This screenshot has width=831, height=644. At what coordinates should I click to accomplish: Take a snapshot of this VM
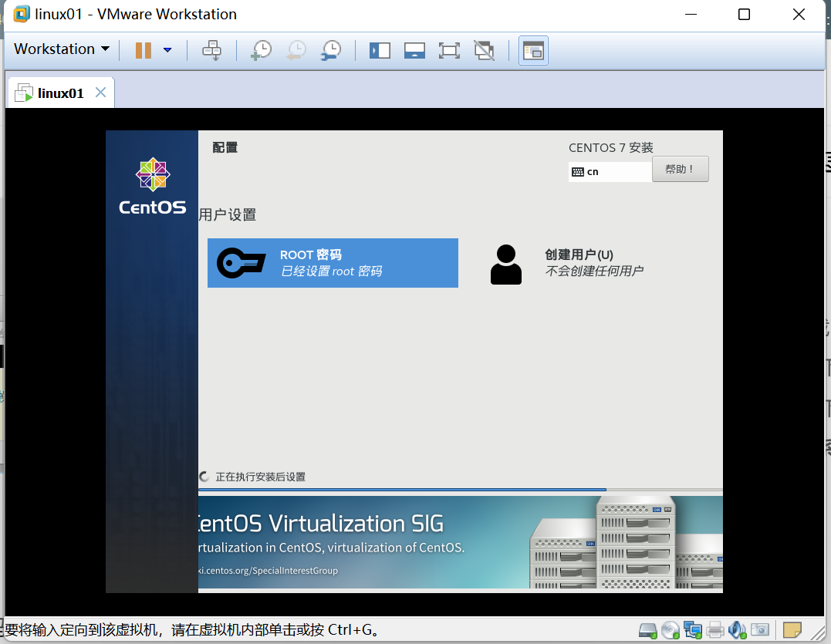[x=262, y=50]
